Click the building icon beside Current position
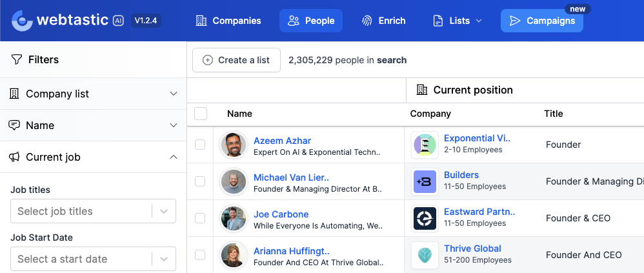644x273 pixels. 422,90
